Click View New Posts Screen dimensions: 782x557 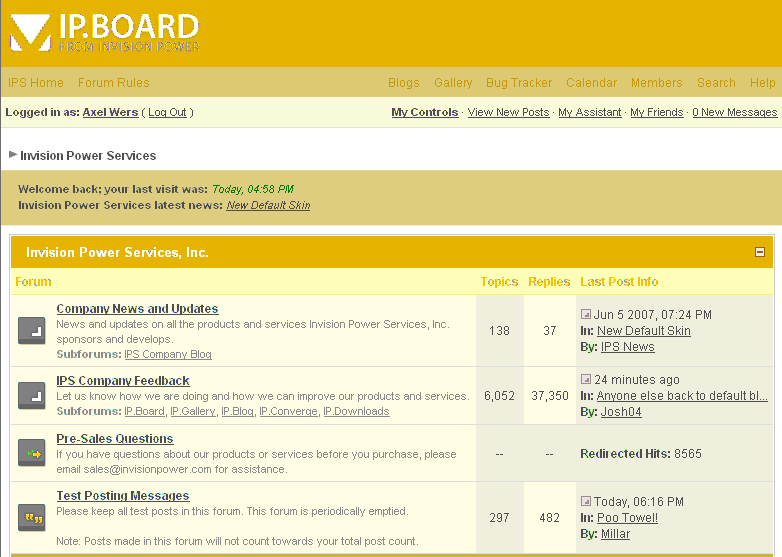[508, 112]
